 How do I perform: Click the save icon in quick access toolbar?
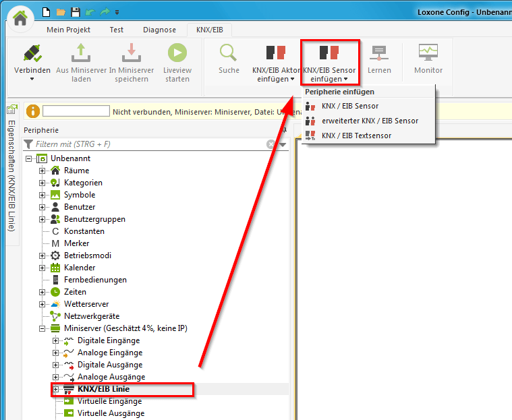click(x=75, y=12)
